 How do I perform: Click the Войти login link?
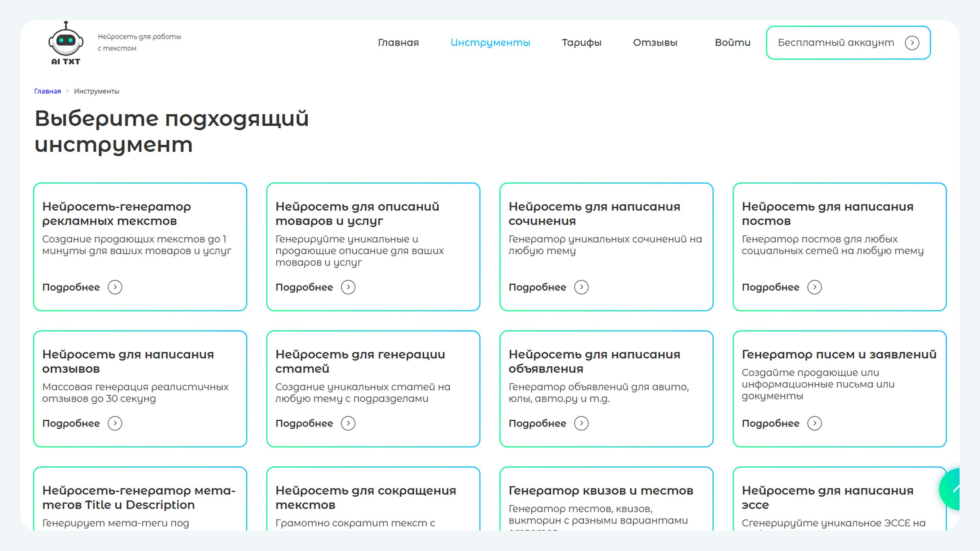coord(732,43)
